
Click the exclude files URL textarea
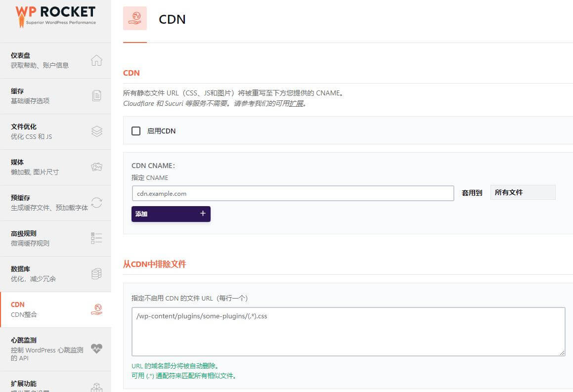click(x=348, y=331)
